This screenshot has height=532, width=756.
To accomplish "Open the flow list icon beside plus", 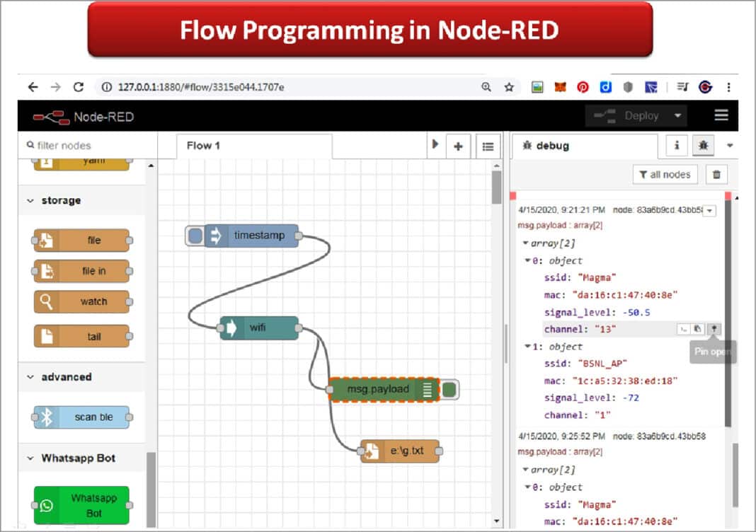I will pyautogui.click(x=488, y=146).
